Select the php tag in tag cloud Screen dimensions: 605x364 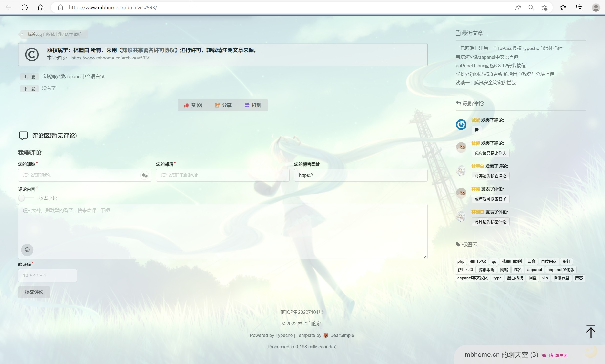(x=461, y=261)
